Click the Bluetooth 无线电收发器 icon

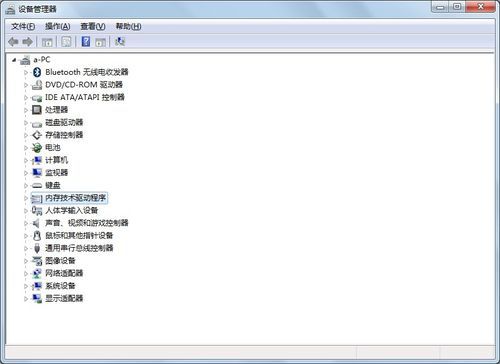tap(37, 72)
